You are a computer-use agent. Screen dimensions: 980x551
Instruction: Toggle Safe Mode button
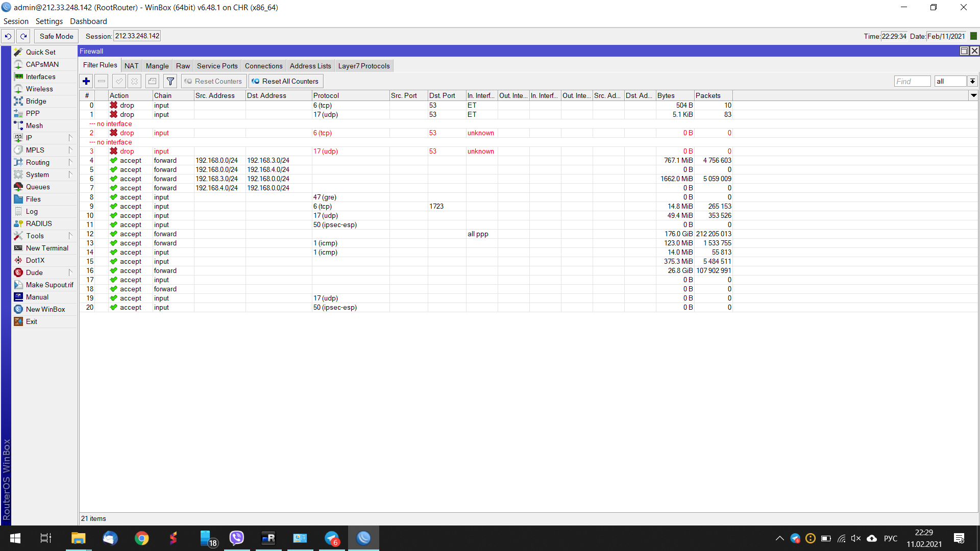(x=57, y=36)
